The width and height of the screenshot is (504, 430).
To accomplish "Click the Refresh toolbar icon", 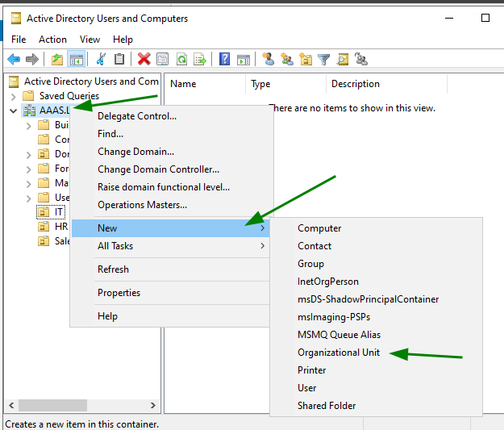I will coord(181,59).
